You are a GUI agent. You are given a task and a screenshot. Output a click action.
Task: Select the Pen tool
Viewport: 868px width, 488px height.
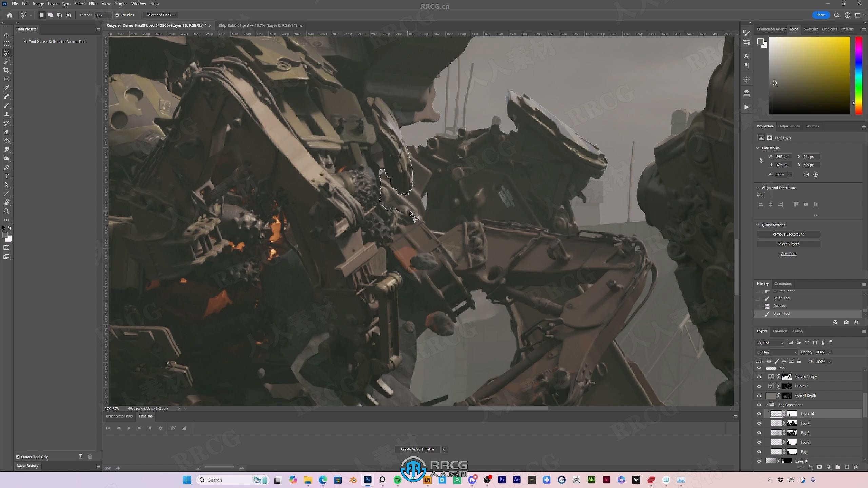[x=6, y=167]
